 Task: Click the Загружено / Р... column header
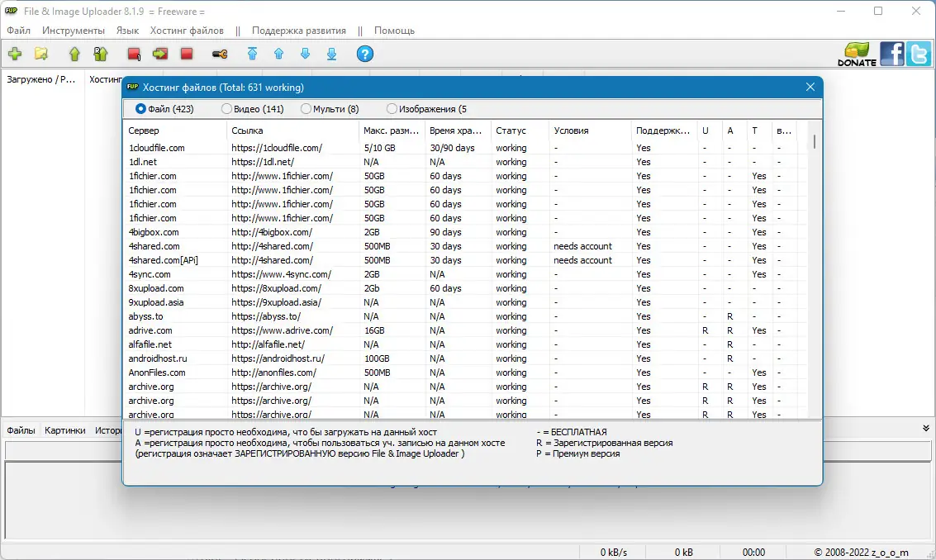42,78
